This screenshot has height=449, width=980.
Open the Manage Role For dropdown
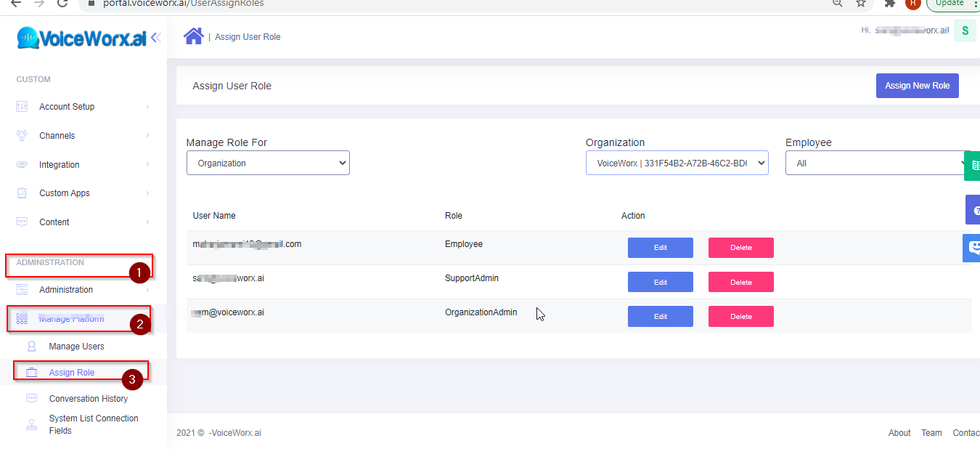(x=268, y=163)
